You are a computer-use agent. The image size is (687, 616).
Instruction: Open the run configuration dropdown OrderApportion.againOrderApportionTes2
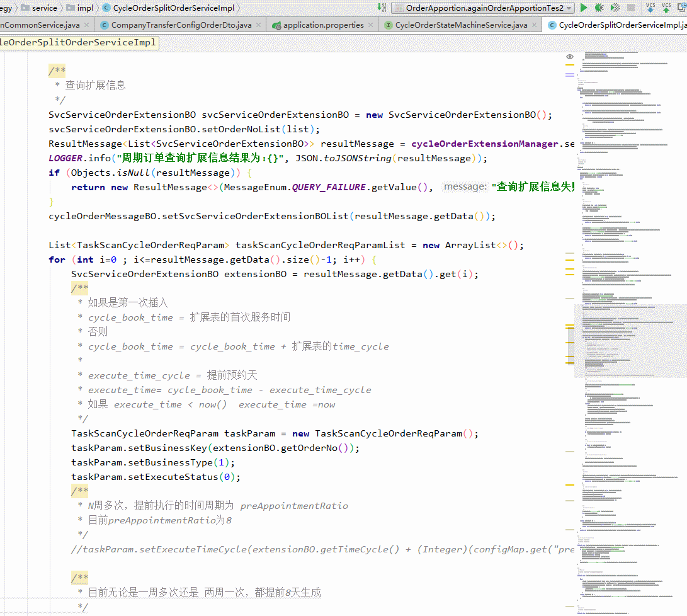pyautogui.click(x=484, y=8)
